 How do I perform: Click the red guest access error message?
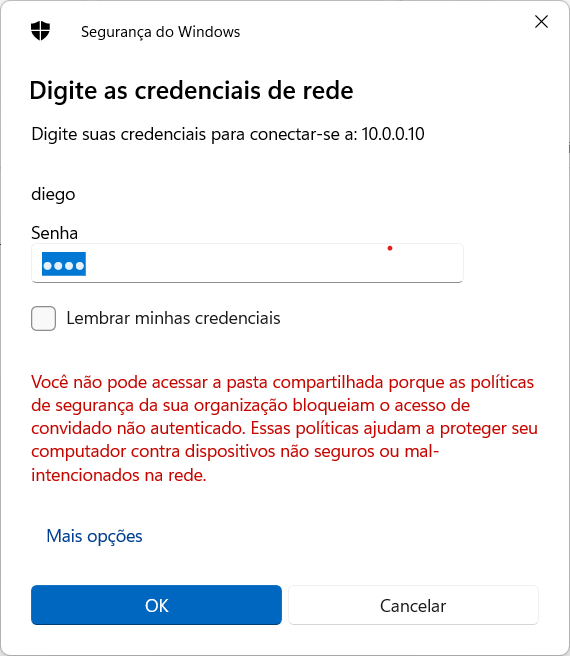[x=284, y=428]
